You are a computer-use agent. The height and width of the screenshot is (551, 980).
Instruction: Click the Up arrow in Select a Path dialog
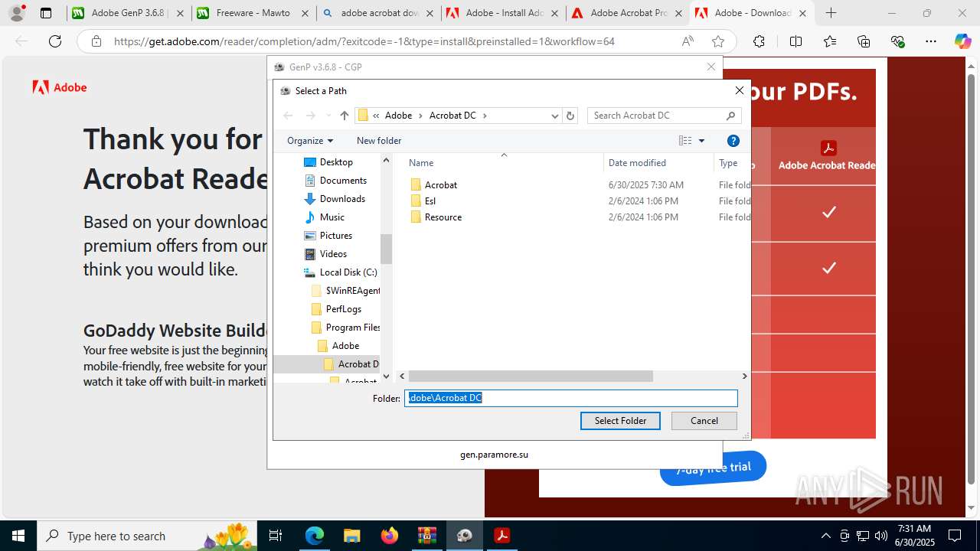345,116
